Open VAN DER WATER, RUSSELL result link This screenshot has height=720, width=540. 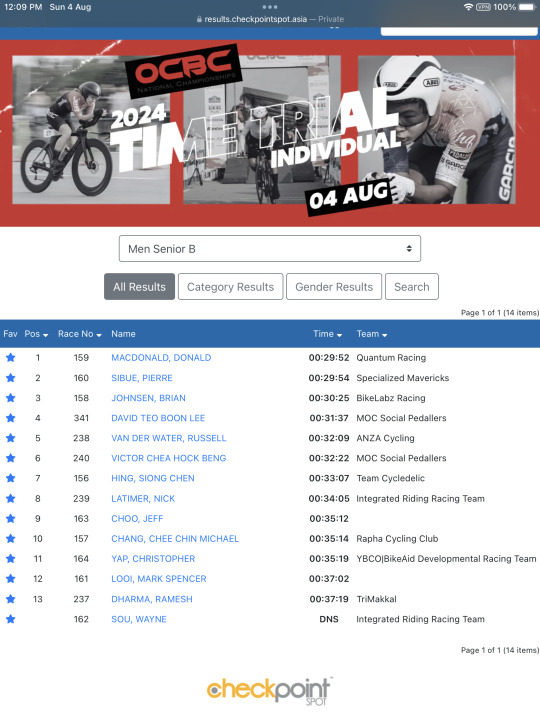click(169, 438)
